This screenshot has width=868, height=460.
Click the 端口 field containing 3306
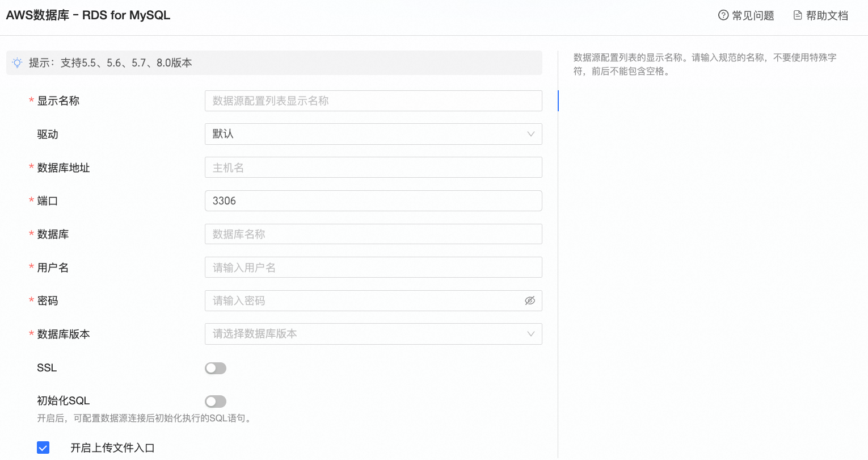point(373,200)
